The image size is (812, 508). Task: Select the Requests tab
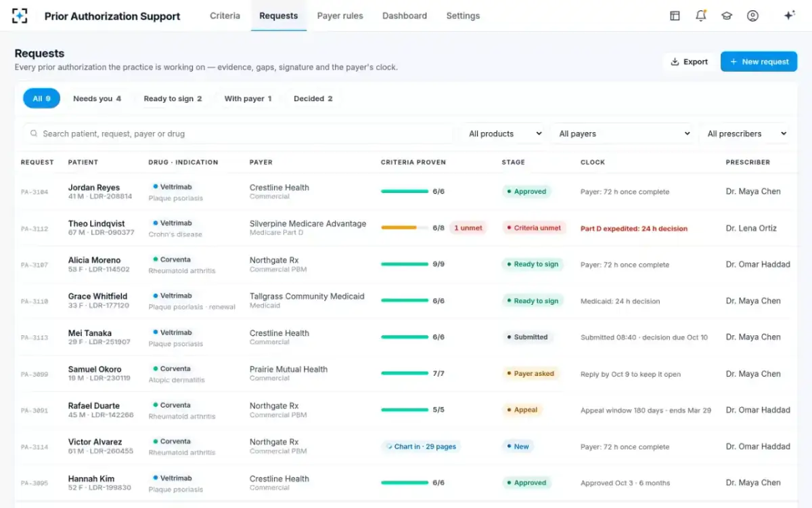click(x=279, y=16)
